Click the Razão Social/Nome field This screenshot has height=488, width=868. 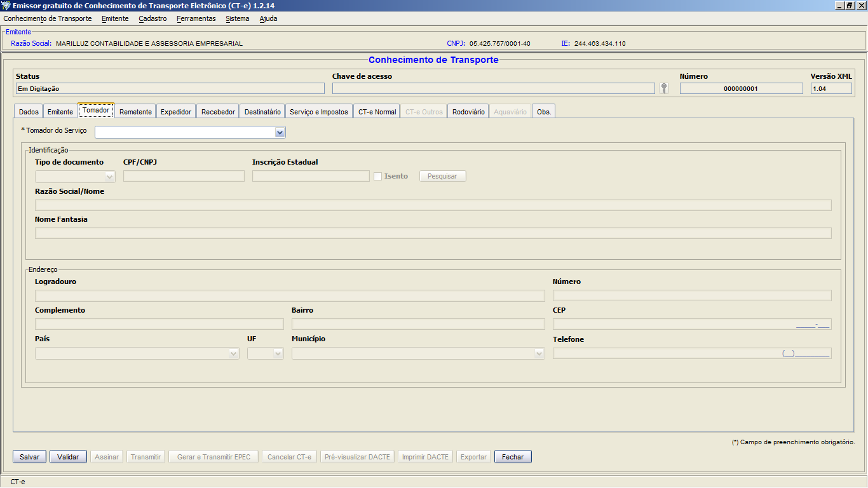point(433,205)
